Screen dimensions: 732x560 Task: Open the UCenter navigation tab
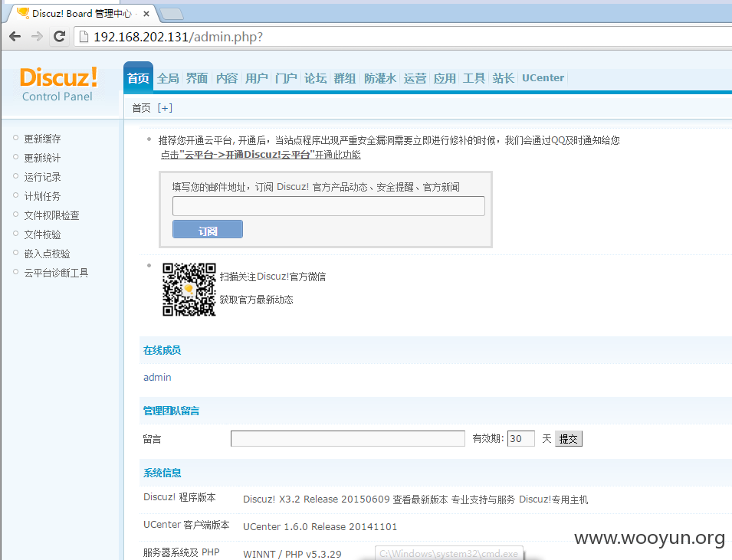click(543, 78)
